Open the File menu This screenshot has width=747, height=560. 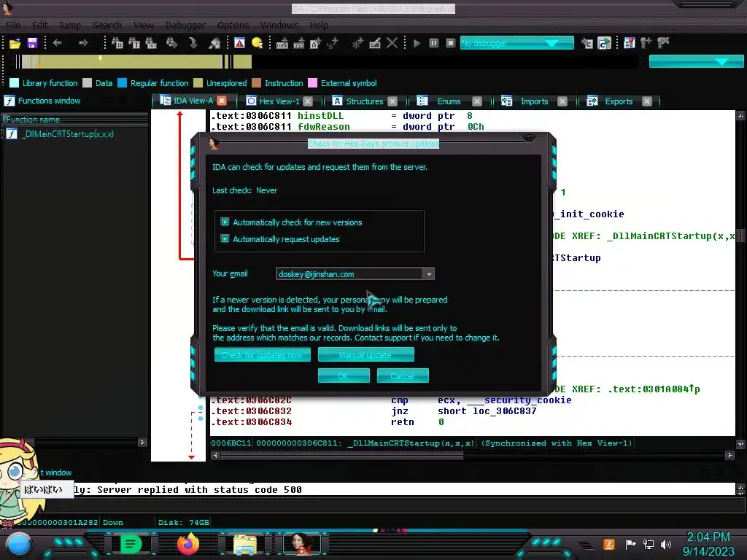[x=13, y=26]
